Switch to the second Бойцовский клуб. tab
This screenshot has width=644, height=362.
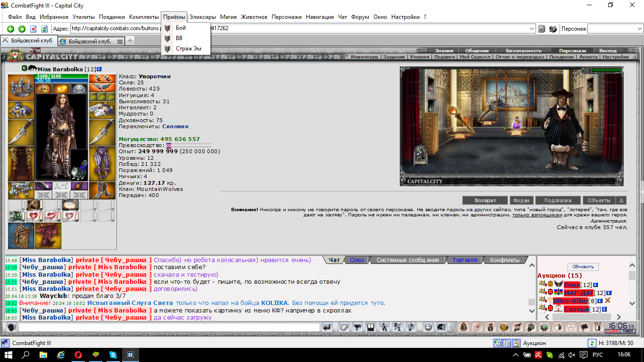pos(91,41)
